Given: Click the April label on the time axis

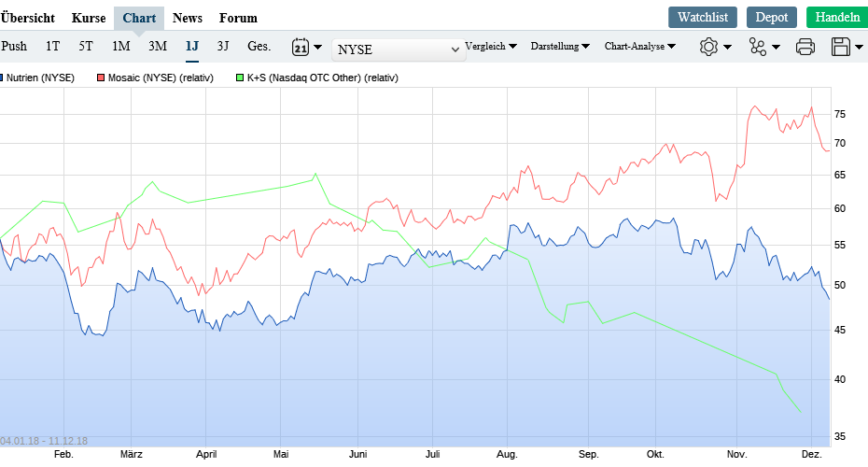Looking at the screenshot, I should pos(206,454).
